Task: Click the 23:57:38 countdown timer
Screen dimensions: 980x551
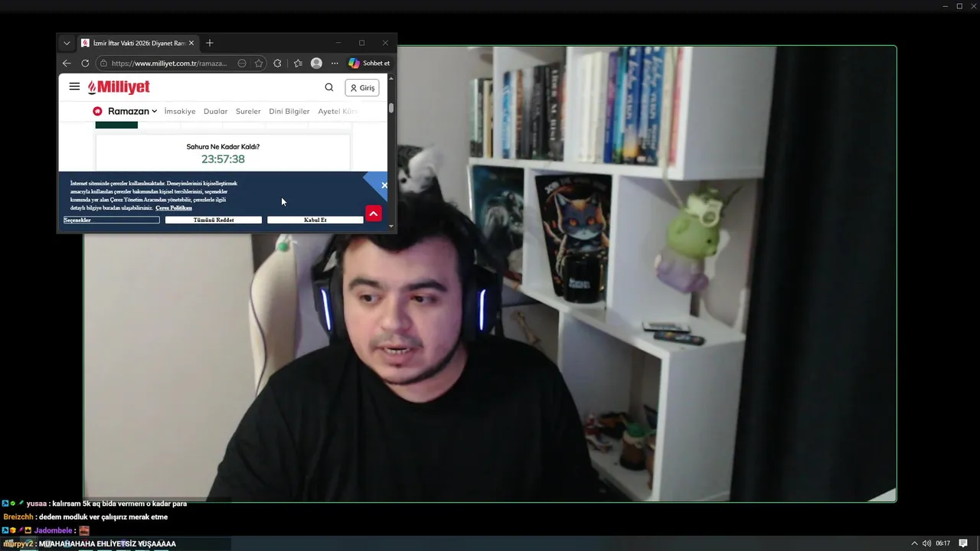Action: coord(223,159)
